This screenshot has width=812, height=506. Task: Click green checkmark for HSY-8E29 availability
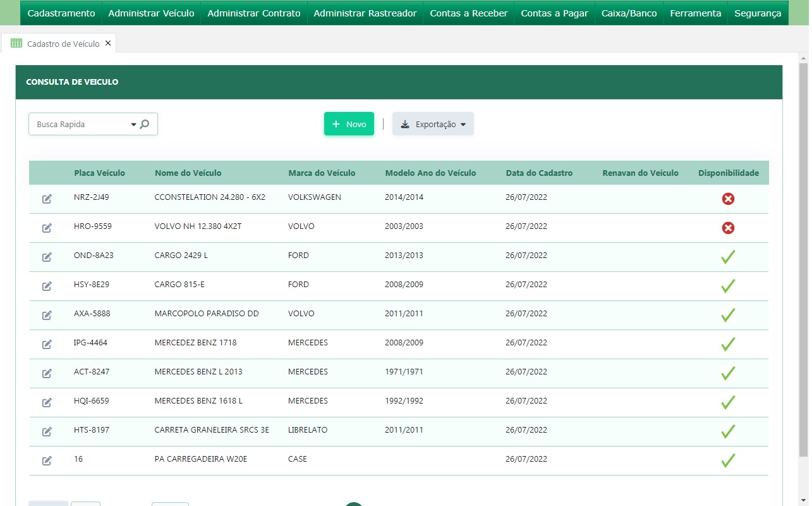728,286
